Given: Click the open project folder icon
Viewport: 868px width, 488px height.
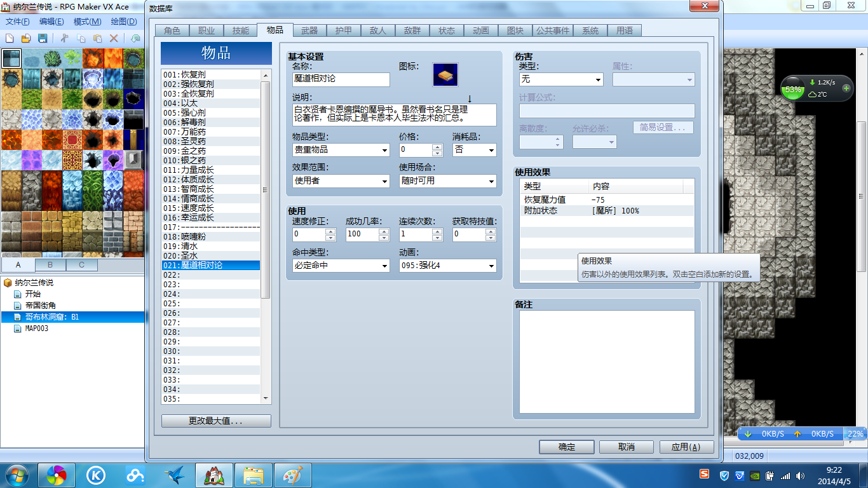Looking at the screenshot, I should click(27, 38).
